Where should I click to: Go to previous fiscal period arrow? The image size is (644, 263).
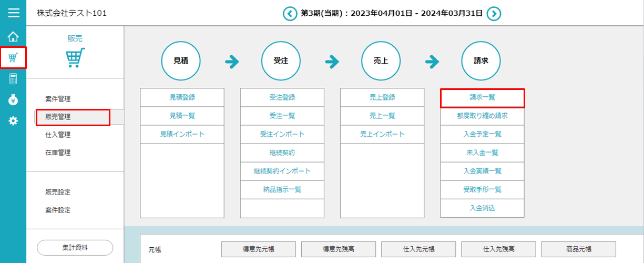(x=290, y=14)
